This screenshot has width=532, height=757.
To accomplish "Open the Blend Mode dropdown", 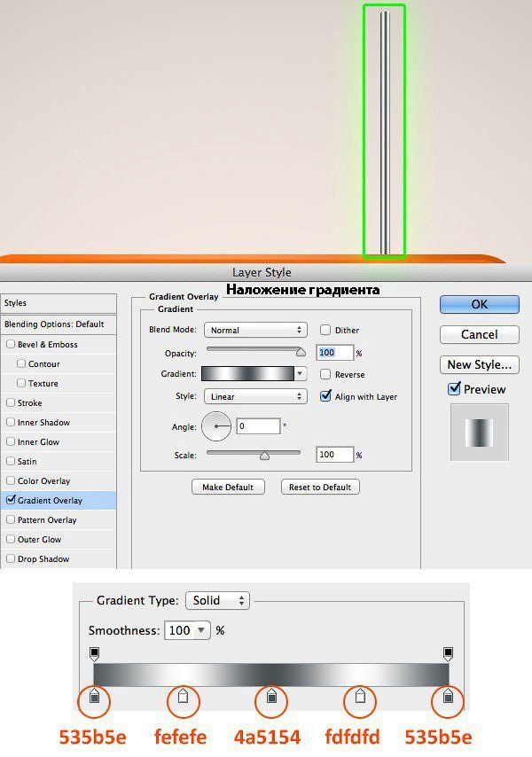I will 255,331.
